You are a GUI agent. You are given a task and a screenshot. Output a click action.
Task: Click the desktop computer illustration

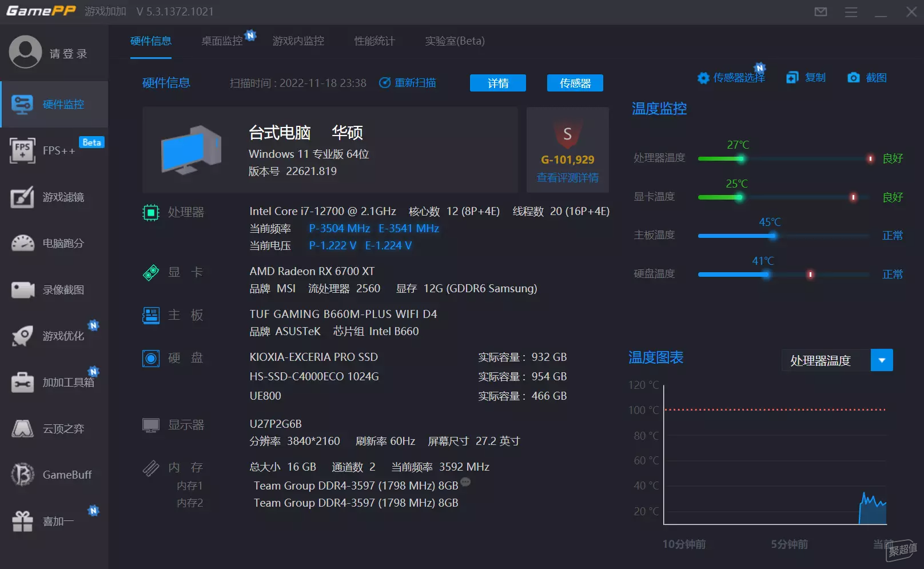tap(191, 150)
